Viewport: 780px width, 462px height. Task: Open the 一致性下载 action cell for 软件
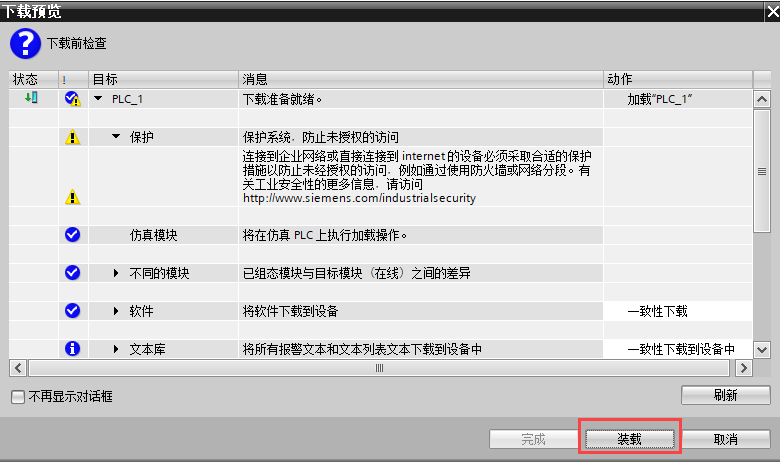(x=677, y=311)
